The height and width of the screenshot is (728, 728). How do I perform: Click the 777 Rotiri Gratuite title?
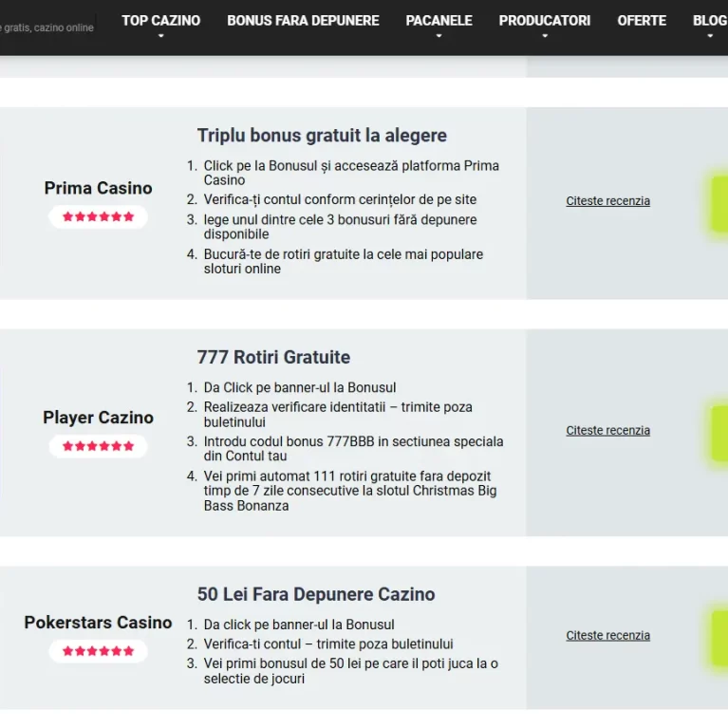[273, 357]
